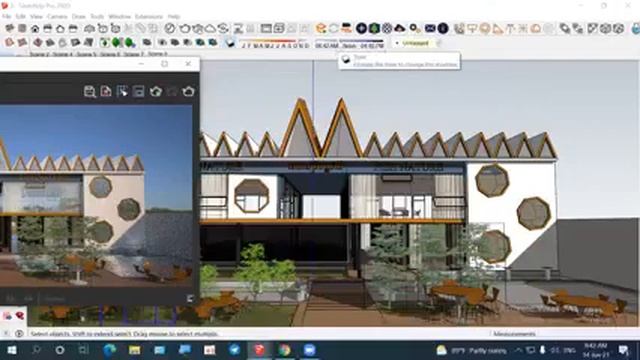This screenshot has width=640, height=360.
Task: Open the Camera menu
Action: 57,16
